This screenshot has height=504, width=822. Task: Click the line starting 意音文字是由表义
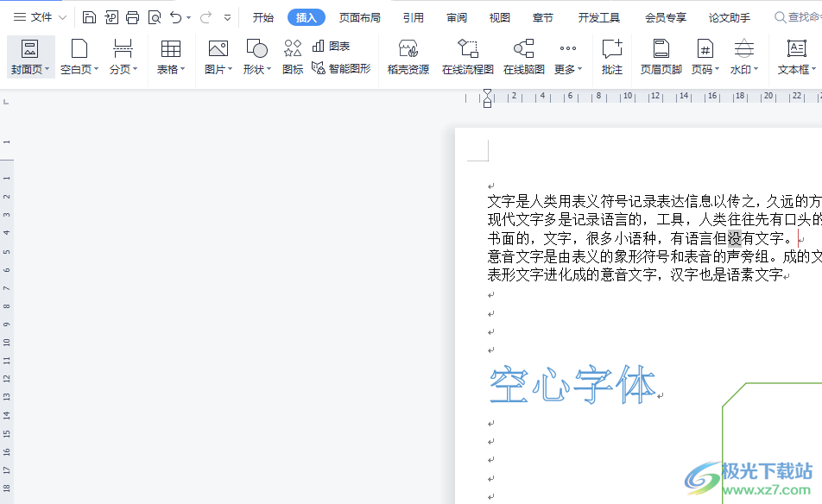pyautogui.click(x=654, y=256)
